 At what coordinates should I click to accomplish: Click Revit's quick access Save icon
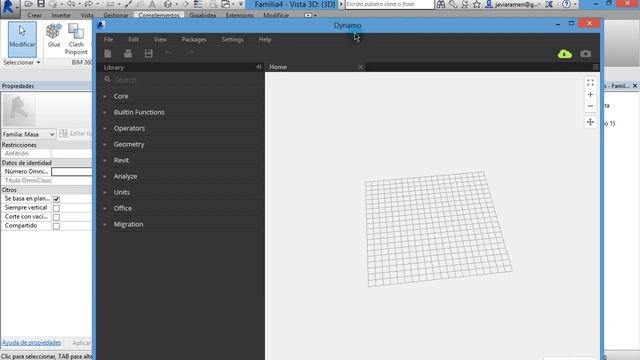click(x=41, y=4)
